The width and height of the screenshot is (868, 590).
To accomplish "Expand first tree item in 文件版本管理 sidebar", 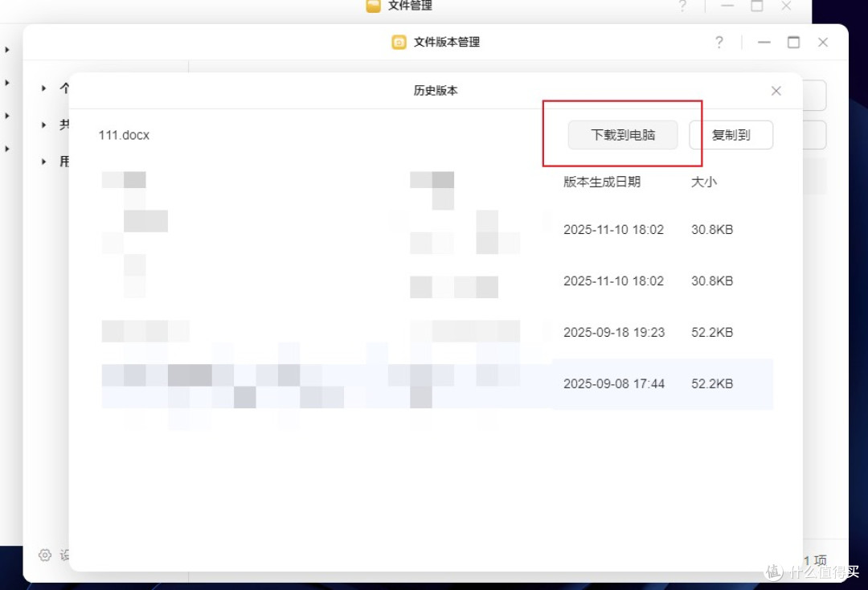I will pos(43,88).
